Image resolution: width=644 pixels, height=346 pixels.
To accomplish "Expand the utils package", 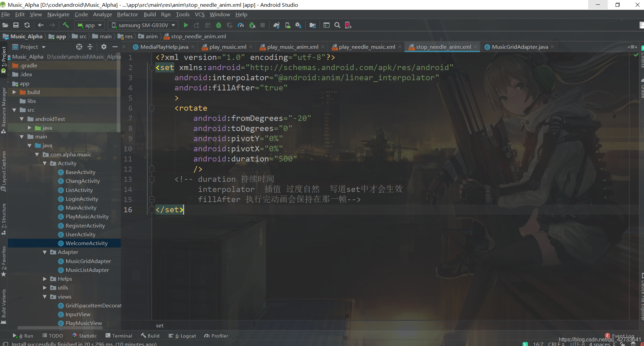I will coord(45,287).
